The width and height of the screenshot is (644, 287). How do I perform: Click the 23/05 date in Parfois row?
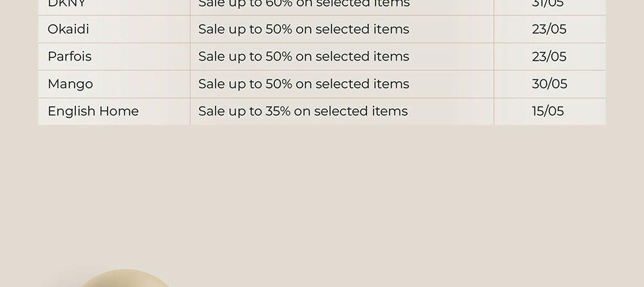point(549,56)
